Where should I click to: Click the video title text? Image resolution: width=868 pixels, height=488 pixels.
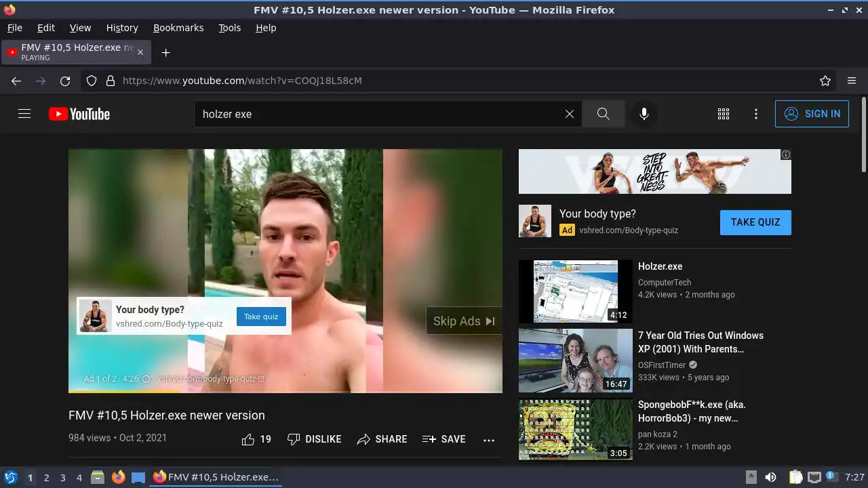(x=167, y=415)
